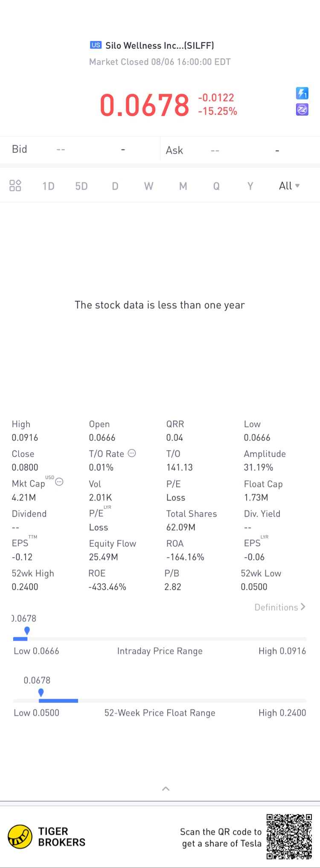320x868 pixels.
Task: Tap the 52-Week Price Range marker
Action: 41,693
